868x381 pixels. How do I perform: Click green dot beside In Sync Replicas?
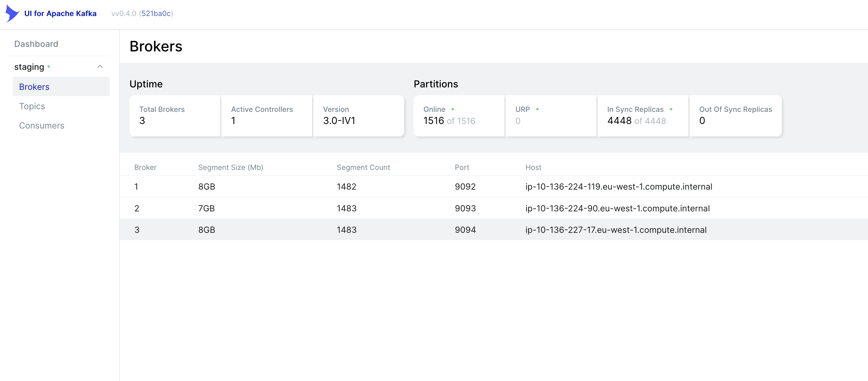tap(671, 109)
